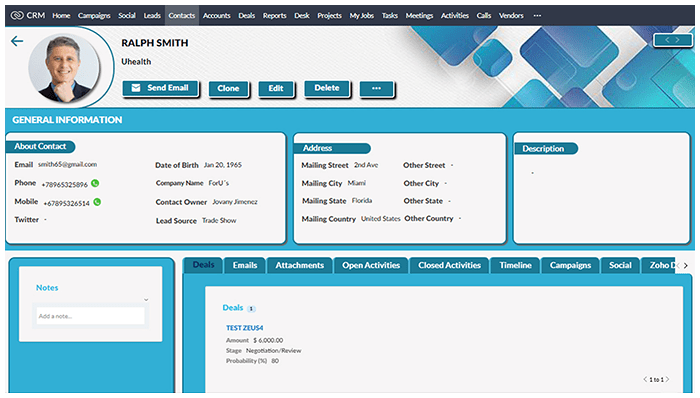Open the Vendors module
700x398 pixels.
(511, 16)
